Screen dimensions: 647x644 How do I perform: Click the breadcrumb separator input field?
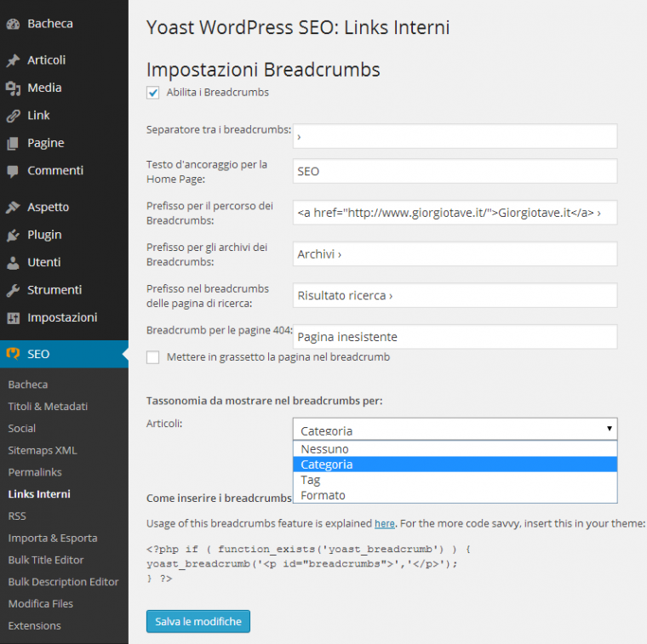coord(455,136)
